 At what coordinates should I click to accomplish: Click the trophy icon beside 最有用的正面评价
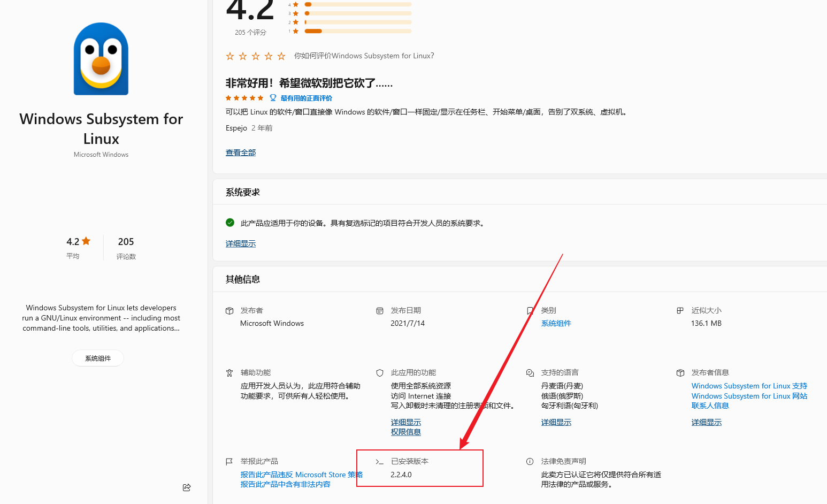273,98
